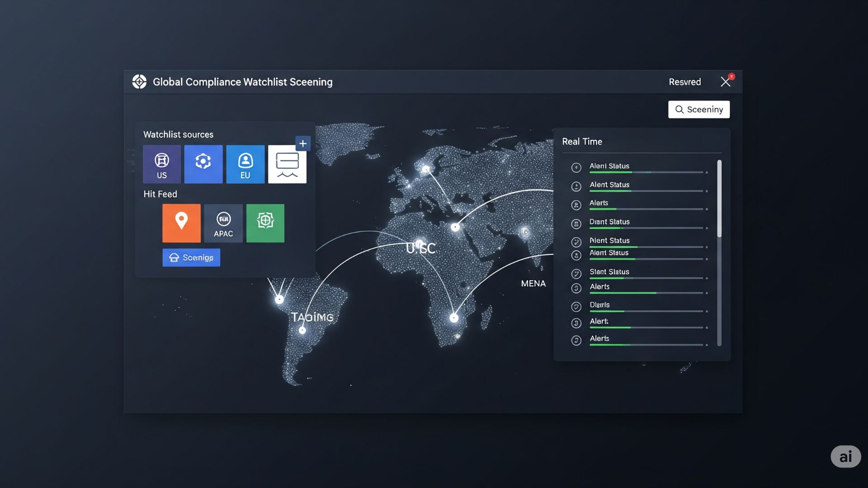Click the Real Time panel scrollbar
The height and width of the screenshot is (488, 868).
click(719, 199)
